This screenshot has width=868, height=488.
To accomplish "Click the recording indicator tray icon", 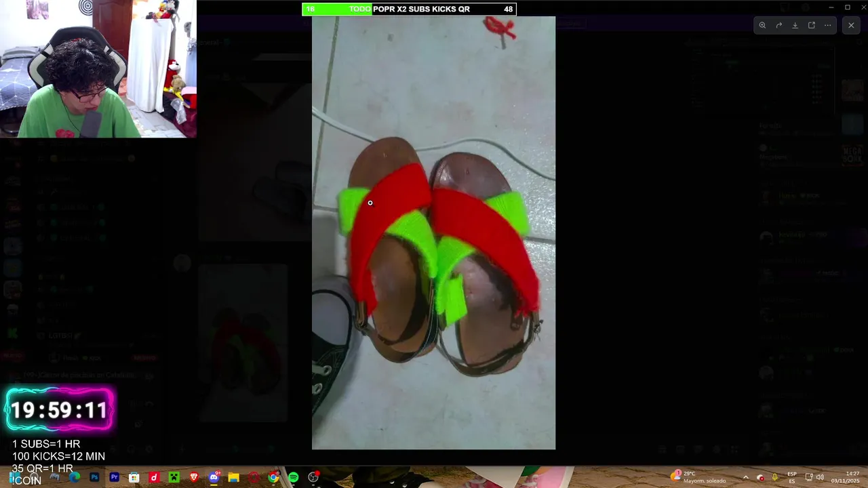I will [760, 477].
